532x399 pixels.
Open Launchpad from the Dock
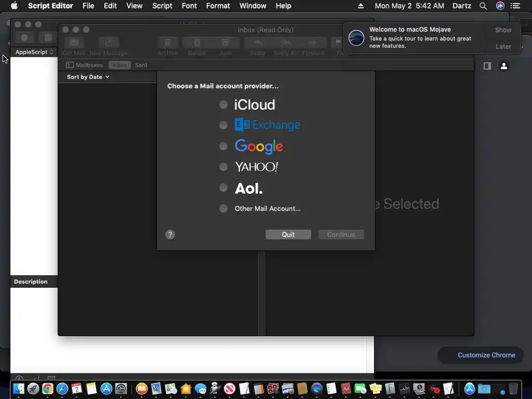(x=33, y=389)
